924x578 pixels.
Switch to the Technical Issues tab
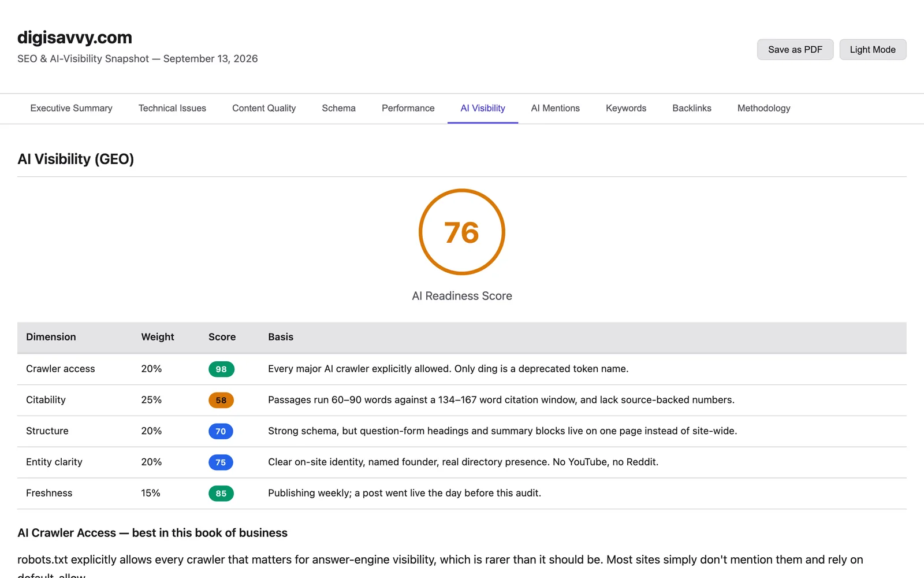point(172,108)
